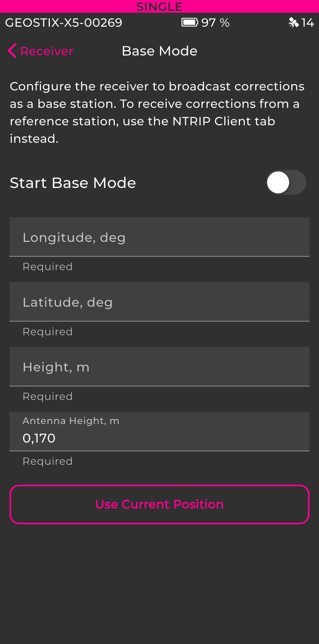Edit the Antenna Height value 0,170

coord(159,438)
